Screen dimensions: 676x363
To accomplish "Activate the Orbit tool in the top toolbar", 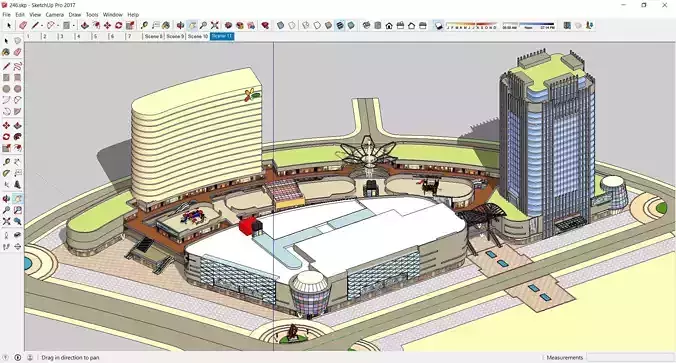I will point(180,25).
